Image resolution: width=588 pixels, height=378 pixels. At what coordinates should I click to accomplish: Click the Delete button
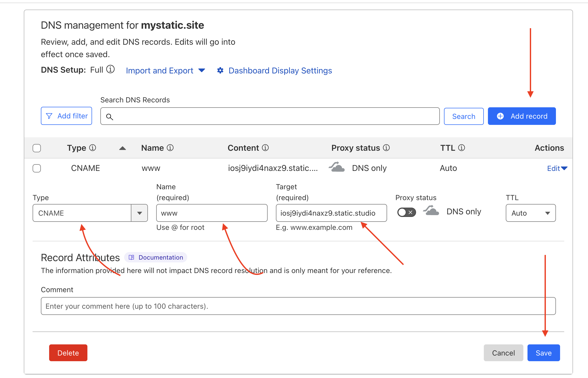click(x=68, y=353)
